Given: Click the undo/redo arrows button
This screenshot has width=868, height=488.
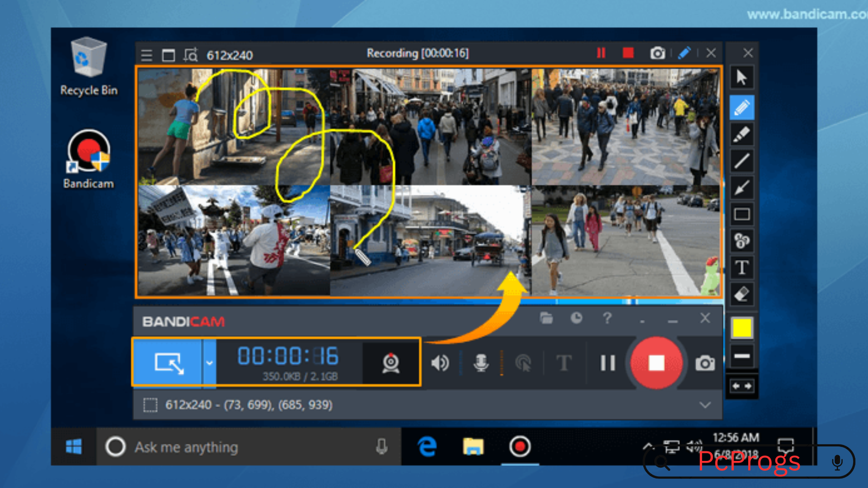Looking at the screenshot, I should (x=742, y=386).
